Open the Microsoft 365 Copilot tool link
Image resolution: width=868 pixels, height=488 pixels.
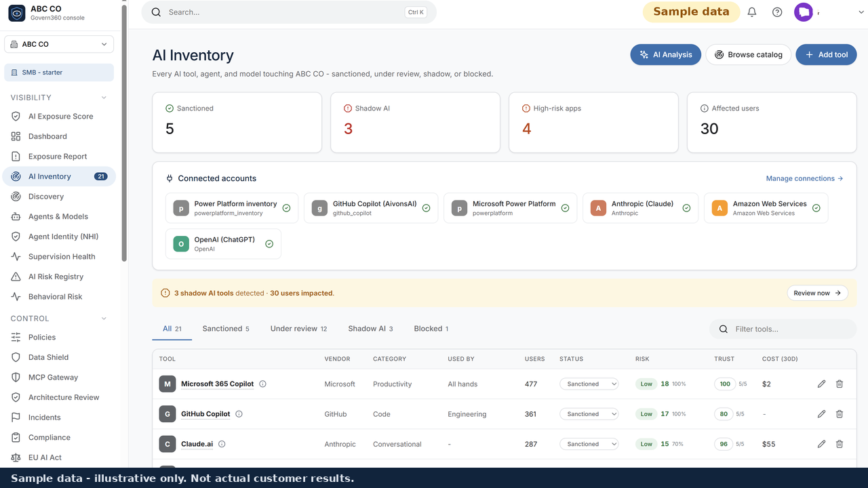click(x=217, y=384)
